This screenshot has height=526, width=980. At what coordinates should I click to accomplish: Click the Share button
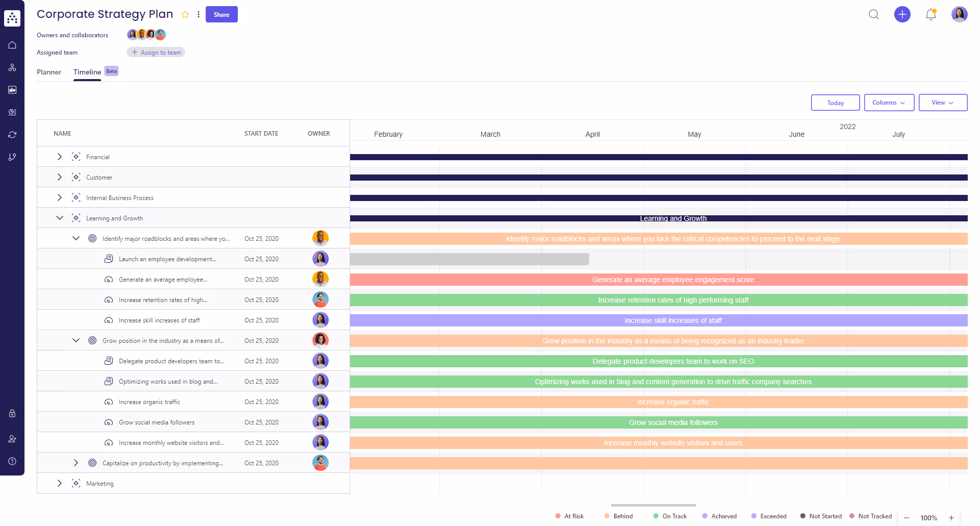(x=222, y=14)
